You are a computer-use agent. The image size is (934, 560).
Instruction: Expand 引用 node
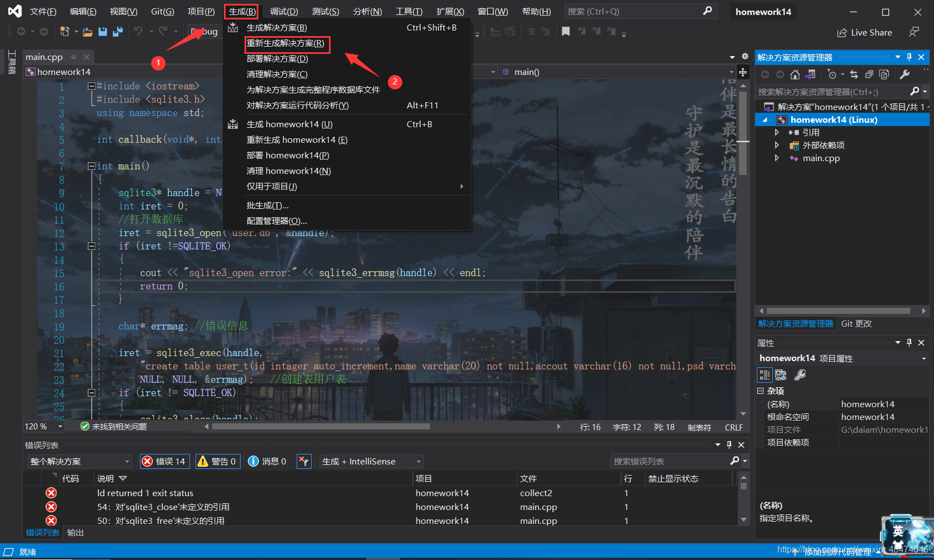tap(777, 133)
